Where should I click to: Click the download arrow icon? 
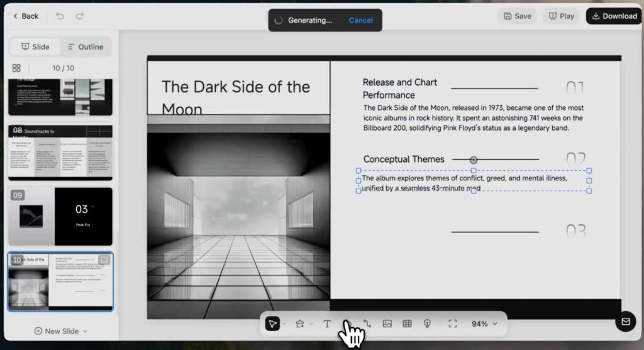click(596, 16)
